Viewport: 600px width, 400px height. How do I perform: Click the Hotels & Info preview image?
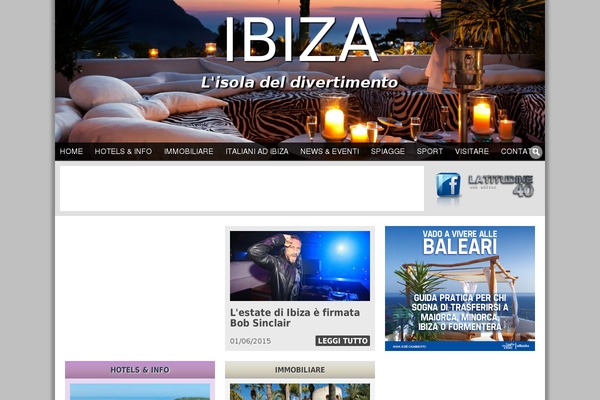(x=140, y=392)
